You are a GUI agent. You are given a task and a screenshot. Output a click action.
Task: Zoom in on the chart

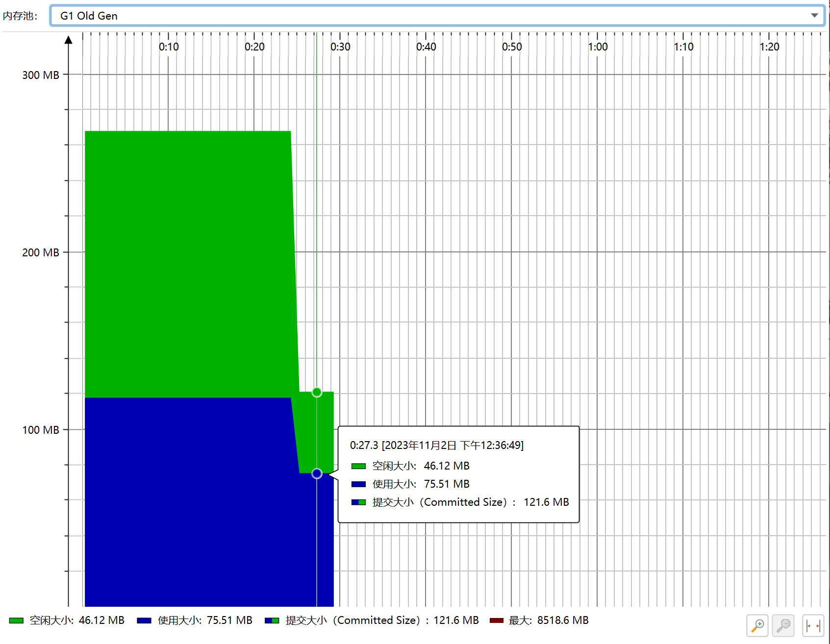click(x=757, y=626)
